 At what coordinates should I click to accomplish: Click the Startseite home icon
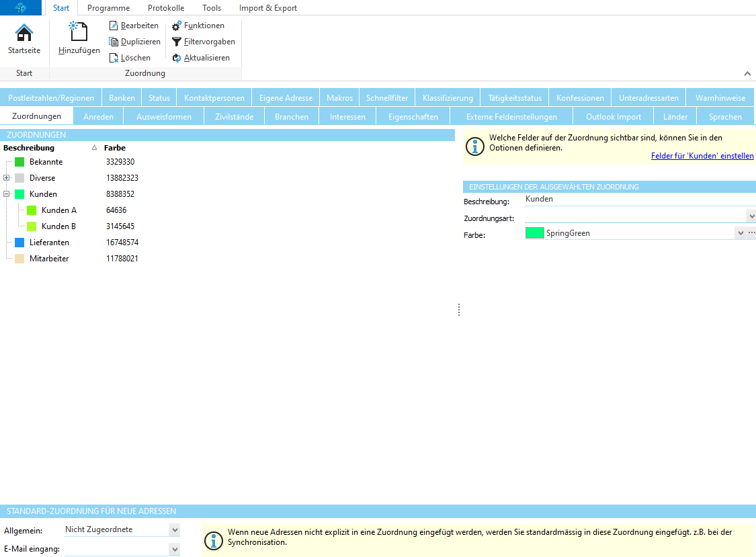[x=24, y=33]
